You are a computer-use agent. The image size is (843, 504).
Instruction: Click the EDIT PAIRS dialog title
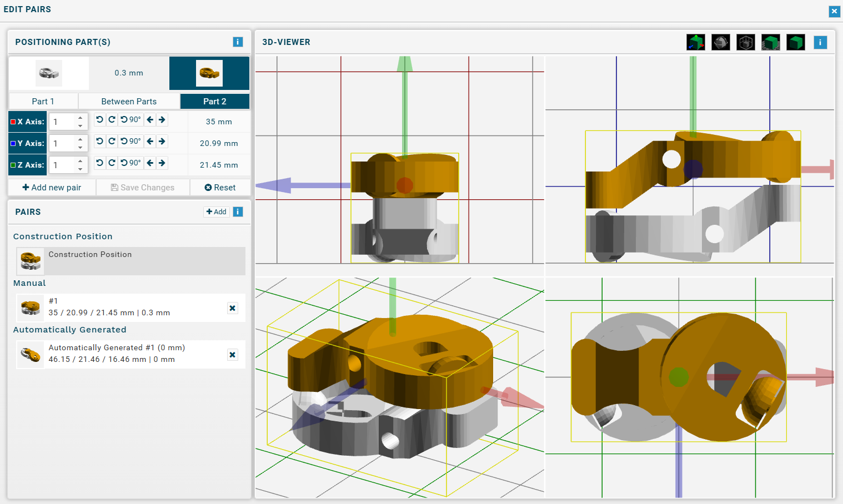tap(27, 9)
